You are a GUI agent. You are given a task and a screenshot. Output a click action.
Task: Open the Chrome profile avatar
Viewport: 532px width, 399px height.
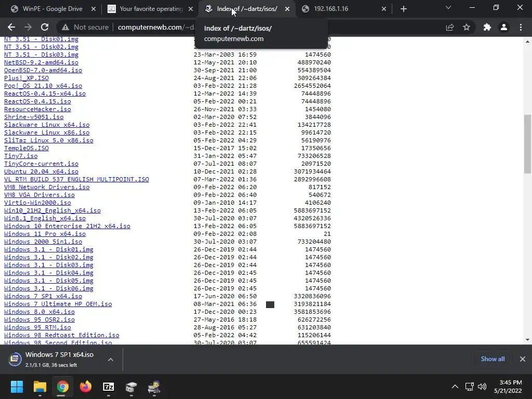click(x=504, y=27)
